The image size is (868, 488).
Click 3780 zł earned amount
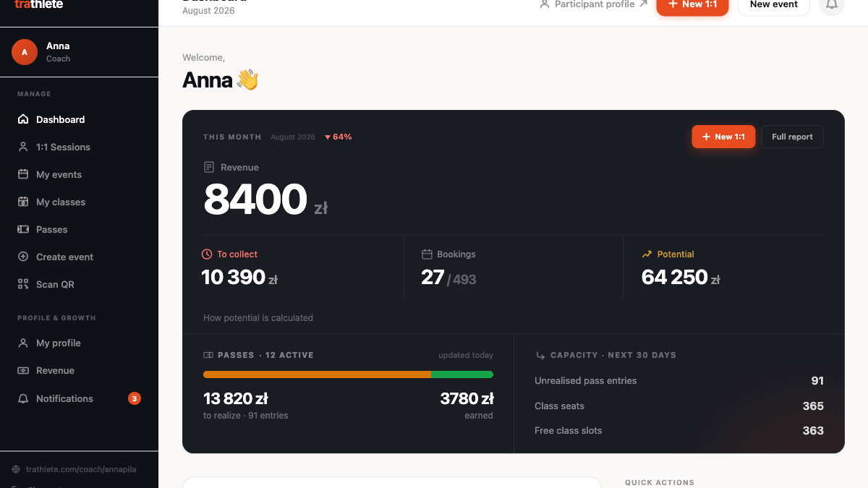[x=467, y=398]
